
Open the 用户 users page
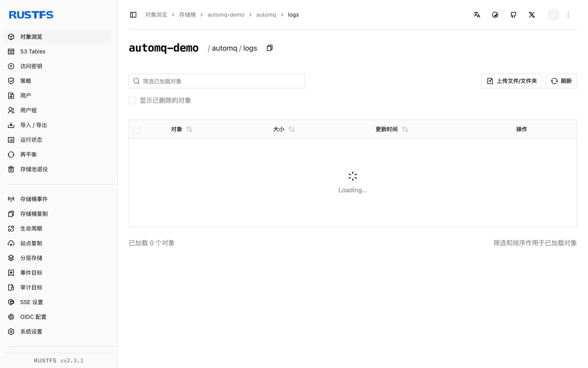point(58,96)
